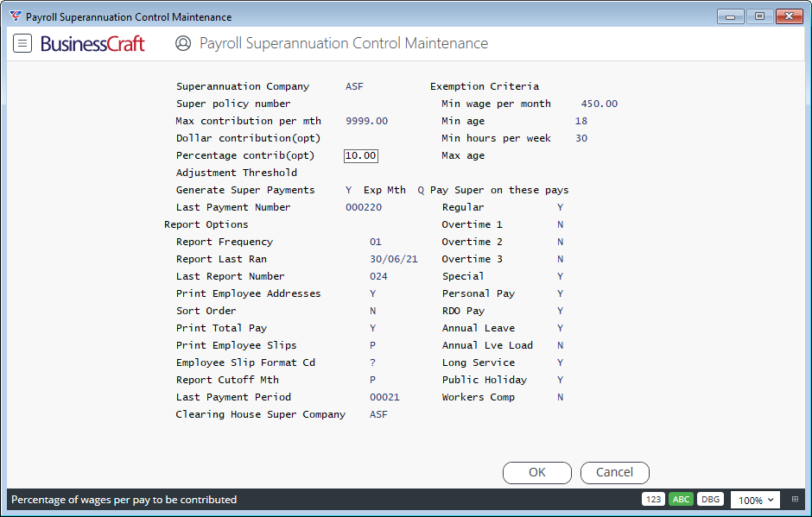Open the hamburger menu icon

pos(22,43)
